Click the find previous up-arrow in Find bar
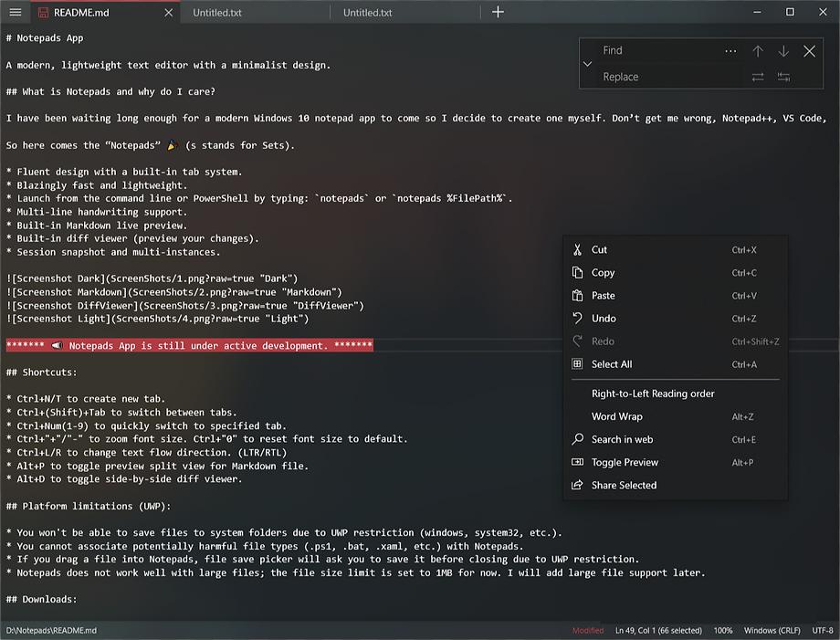Image resolution: width=840 pixels, height=640 pixels. point(756,50)
